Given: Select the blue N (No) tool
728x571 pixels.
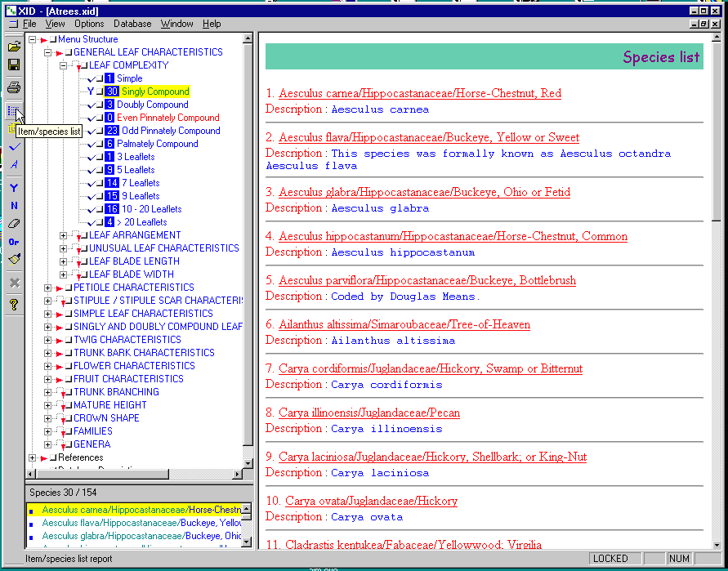Looking at the screenshot, I should [14, 206].
